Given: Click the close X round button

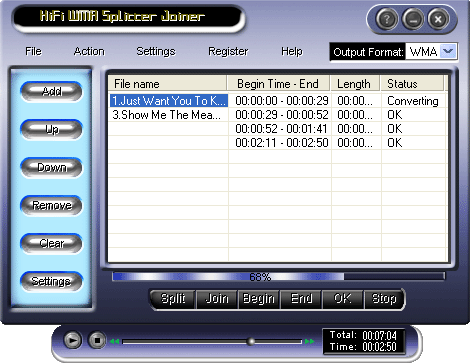Looking at the screenshot, I should pos(438,19).
